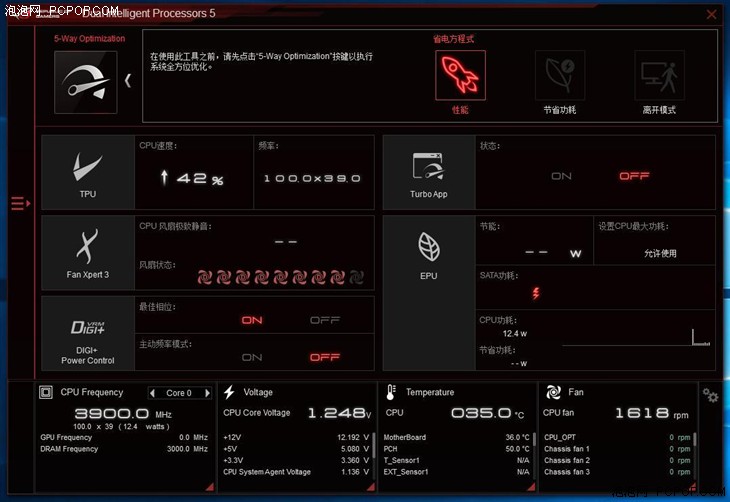Turn Turbo App status ON

pyautogui.click(x=561, y=176)
